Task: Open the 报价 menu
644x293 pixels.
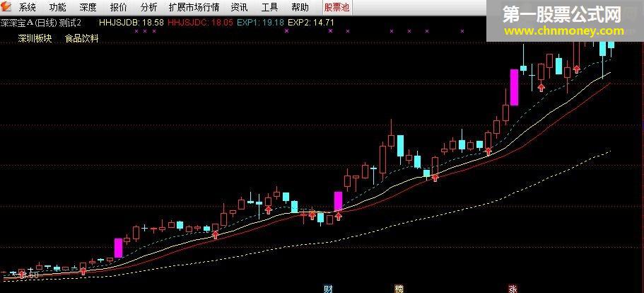Action: [x=118, y=7]
